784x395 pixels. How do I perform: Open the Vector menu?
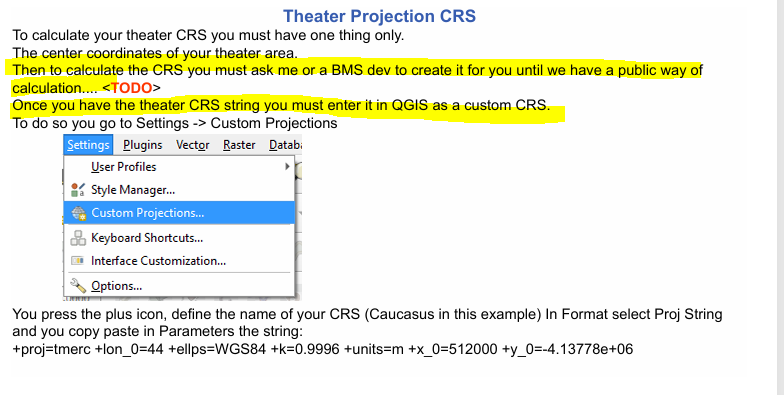click(192, 145)
